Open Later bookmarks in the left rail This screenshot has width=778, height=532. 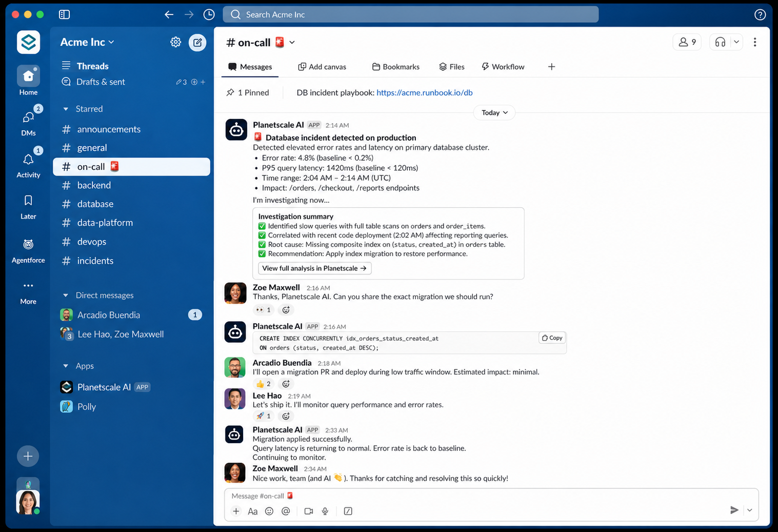click(28, 207)
